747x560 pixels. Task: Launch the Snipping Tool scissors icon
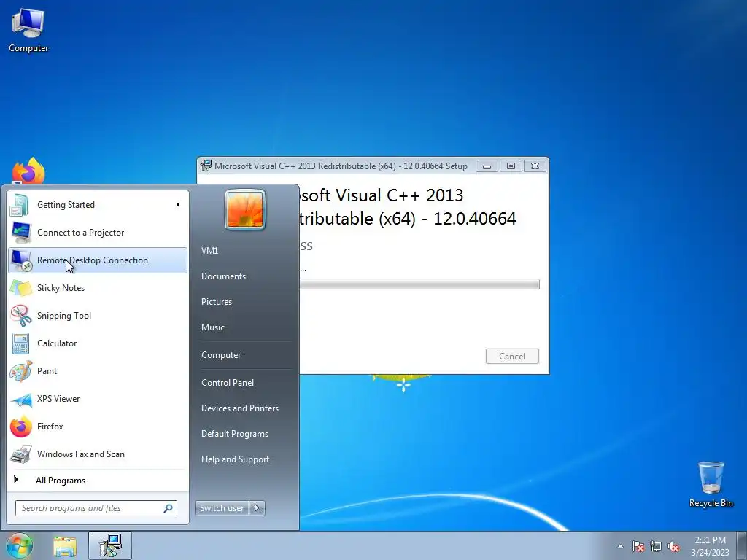pyautogui.click(x=20, y=316)
